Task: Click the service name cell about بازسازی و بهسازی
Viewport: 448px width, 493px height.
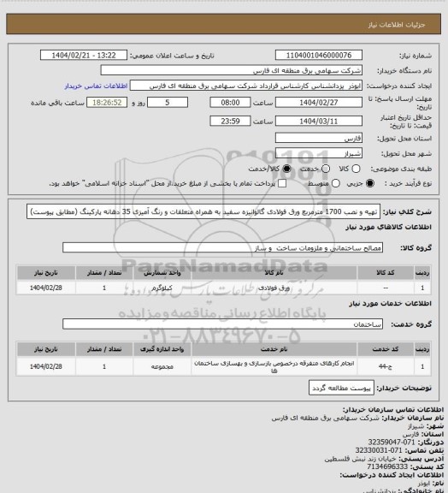Action: click(274, 366)
